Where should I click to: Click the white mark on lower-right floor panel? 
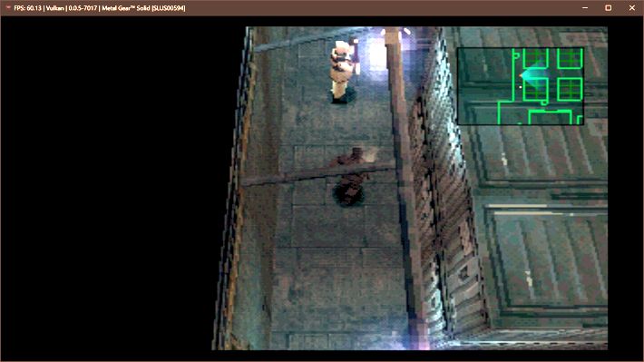point(529,280)
